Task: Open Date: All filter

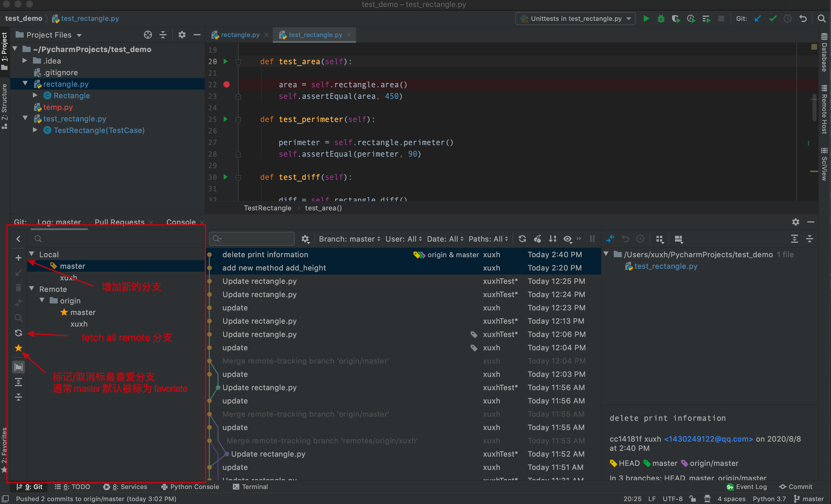Action: 445,239
